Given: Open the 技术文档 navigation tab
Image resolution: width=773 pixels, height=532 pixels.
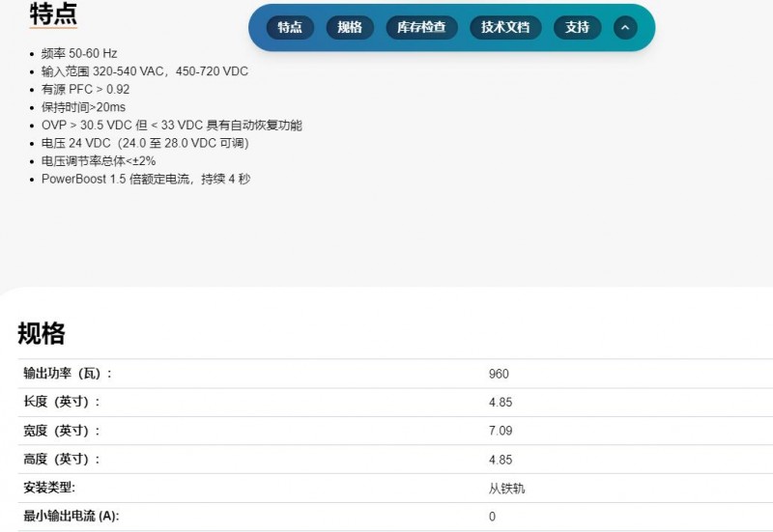Looking at the screenshot, I should click(505, 27).
